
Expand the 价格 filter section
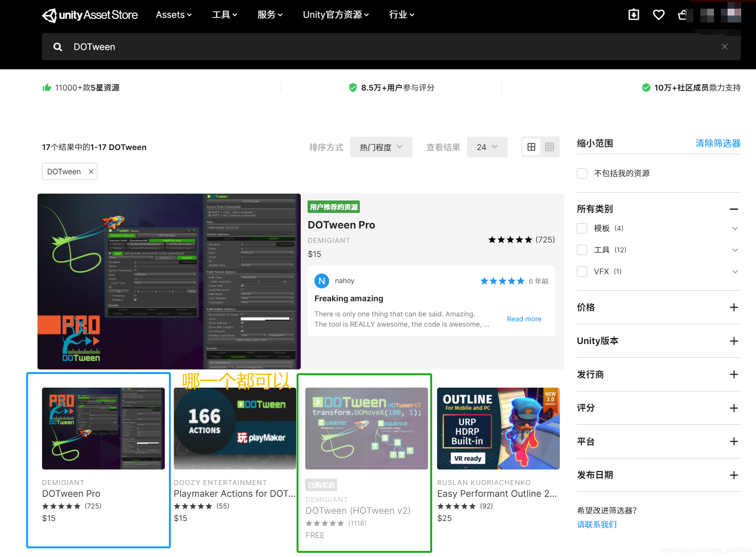pos(733,307)
